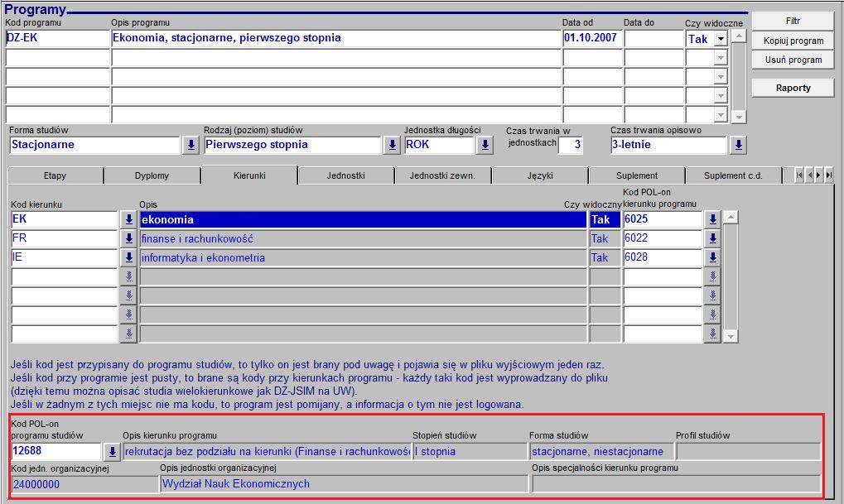Click the empty Data do field for DZ-EK

pyautogui.click(x=653, y=38)
